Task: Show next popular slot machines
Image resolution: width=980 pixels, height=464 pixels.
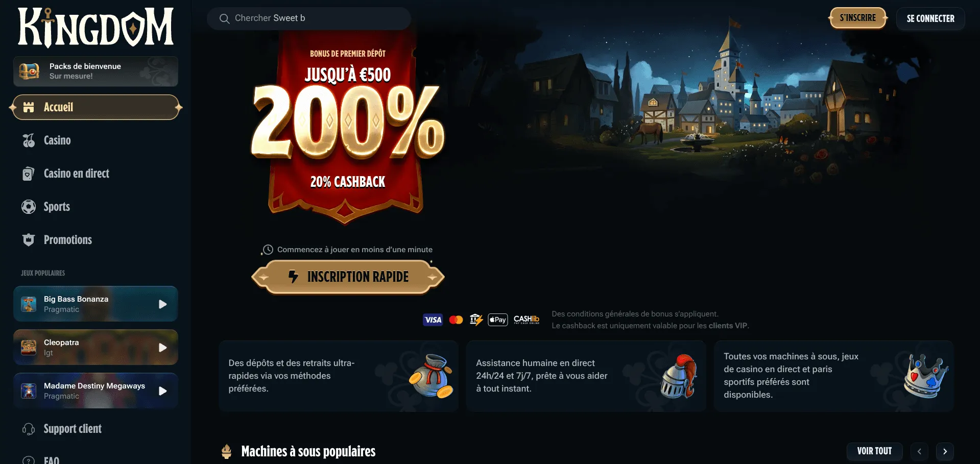Action: pyautogui.click(x=945, y=451)
